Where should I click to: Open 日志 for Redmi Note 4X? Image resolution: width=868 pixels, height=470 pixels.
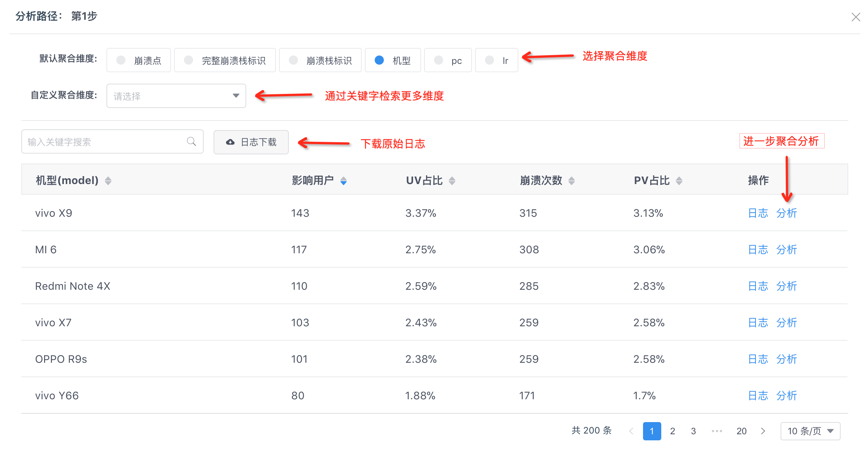point(758,286)
